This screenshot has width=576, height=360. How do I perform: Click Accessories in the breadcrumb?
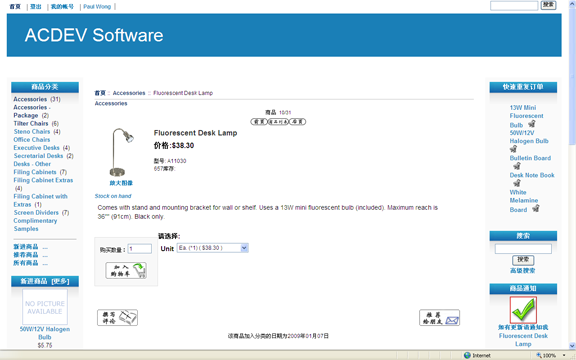coord(129,93)
